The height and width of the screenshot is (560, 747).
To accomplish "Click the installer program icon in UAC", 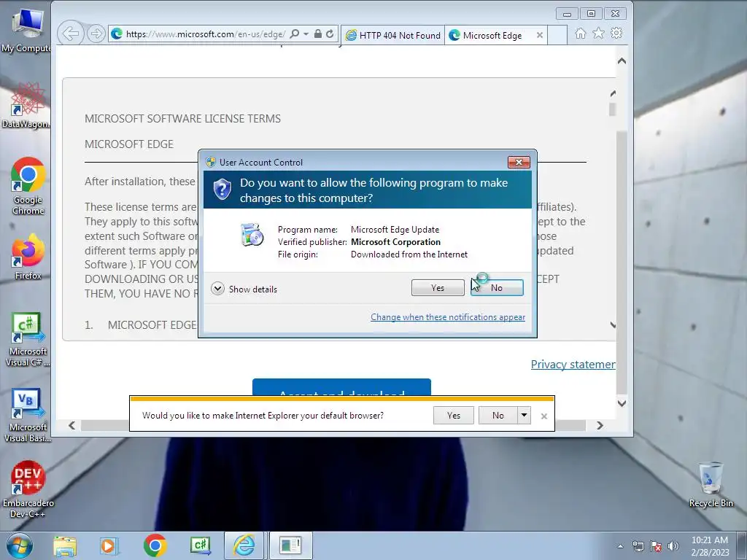I will (252, 234).
